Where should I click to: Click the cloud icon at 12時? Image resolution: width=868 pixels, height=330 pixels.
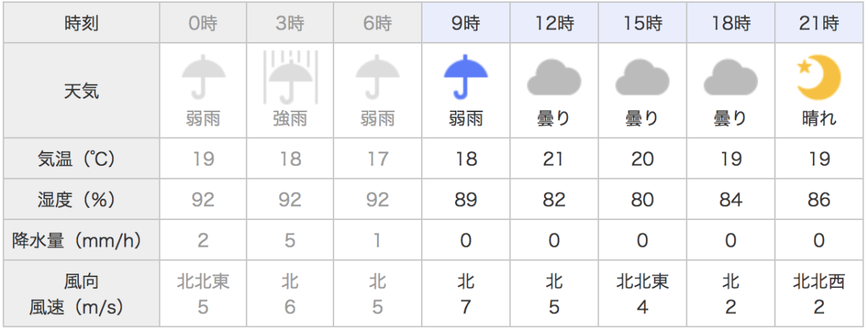click(x=554, y=77)
